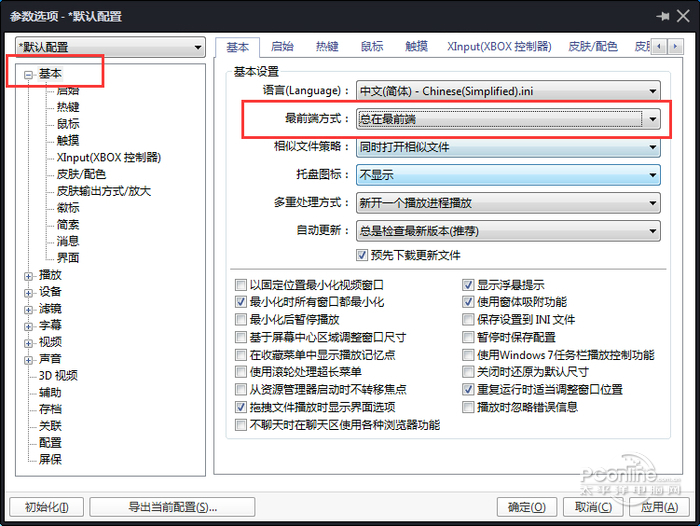This screenshot has height=526, width=700.
Task: Select 热键 in the settings tree
Action: [x=68, y=107]
